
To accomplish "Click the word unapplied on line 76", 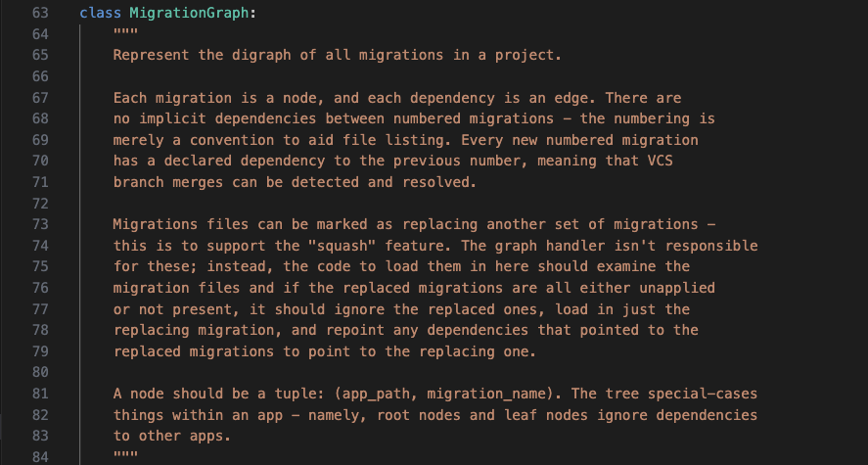I will click(677, 288).
